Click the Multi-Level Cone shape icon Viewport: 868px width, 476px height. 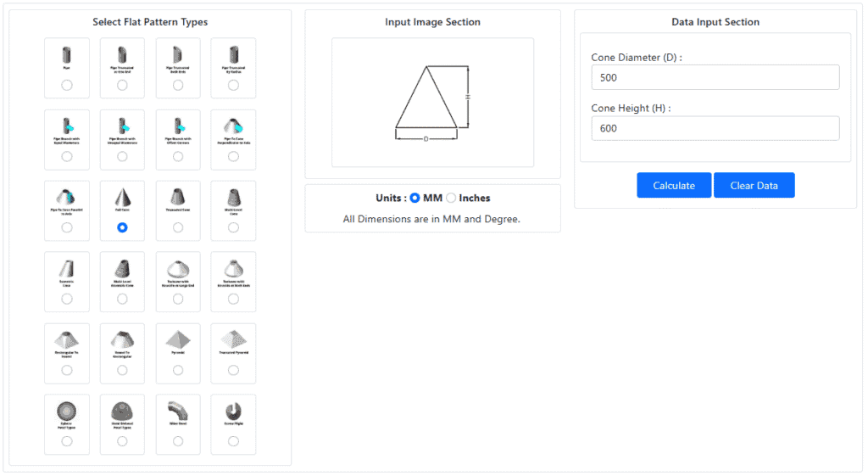(234, 197)
